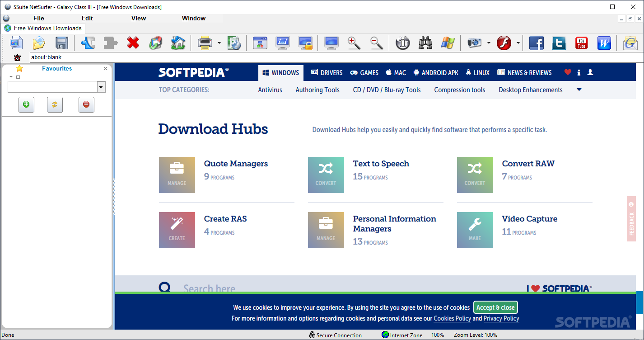Print the page with the printer icon
This screenshot has height=340, width=644.
click(205, 43)
